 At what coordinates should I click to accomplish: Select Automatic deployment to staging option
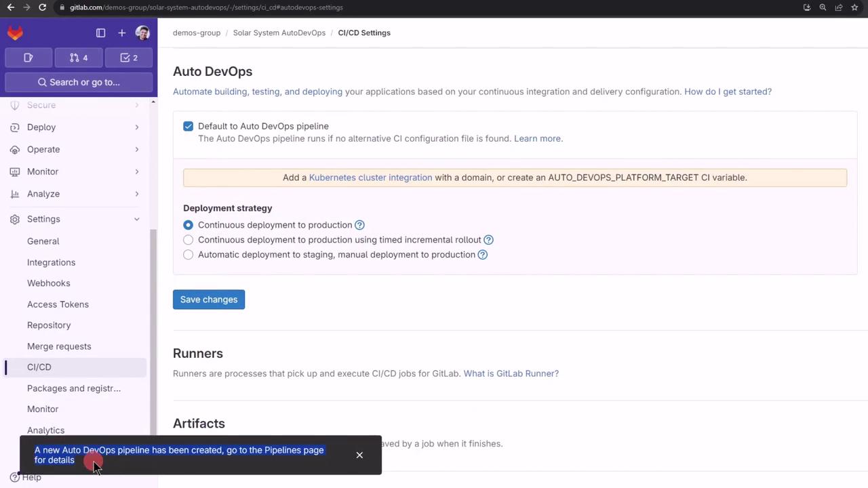pyautogui.click(x=189, y=255)
